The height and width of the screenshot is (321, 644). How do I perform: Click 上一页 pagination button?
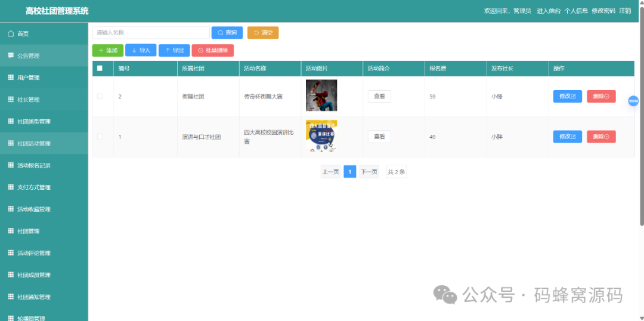point(330,172)
